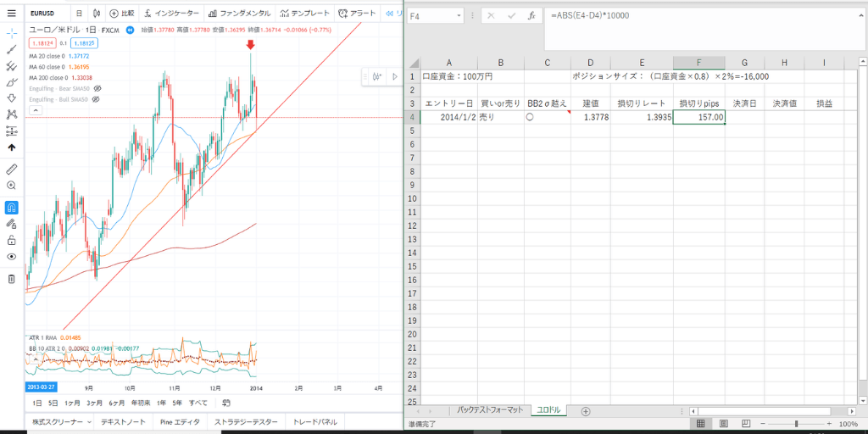Viewport: 868px width, 434px height.
Task: Select the prediction and measurement tool
Action: point(12,131)
